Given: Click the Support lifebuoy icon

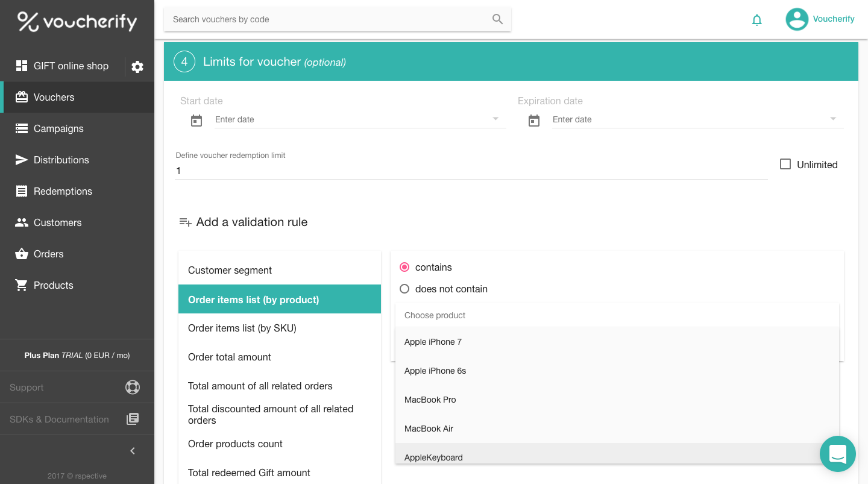Looking at the screenshot, I should point(133,387).
